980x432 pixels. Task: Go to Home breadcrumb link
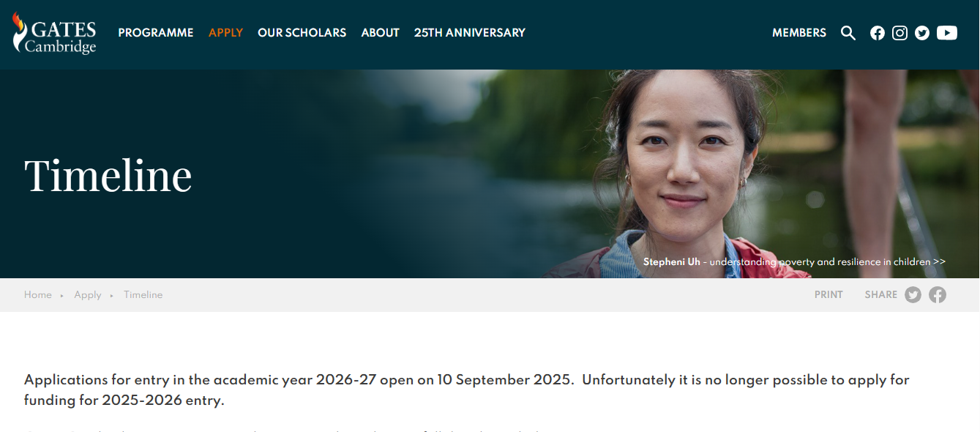(x=38, y=295)
